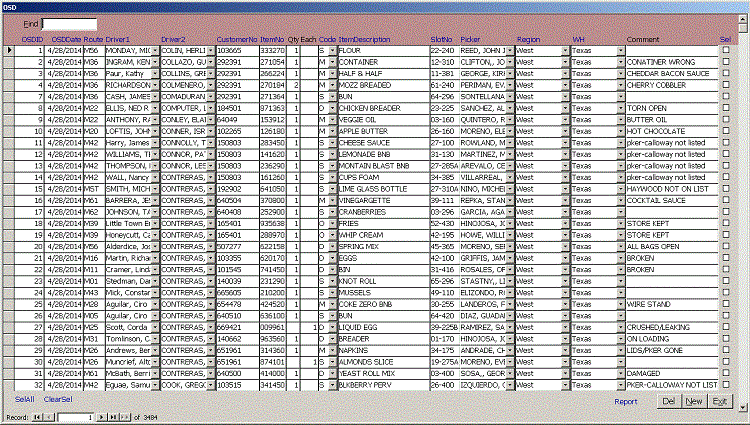Viewport: 750px width, 425px height.
Task: Click previous record navigation arrow
Action: [x=51, y=415]
